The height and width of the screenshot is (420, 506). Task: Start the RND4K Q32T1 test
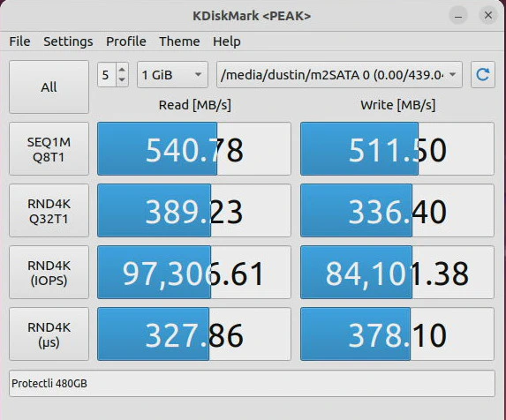(x=49, y=211)
